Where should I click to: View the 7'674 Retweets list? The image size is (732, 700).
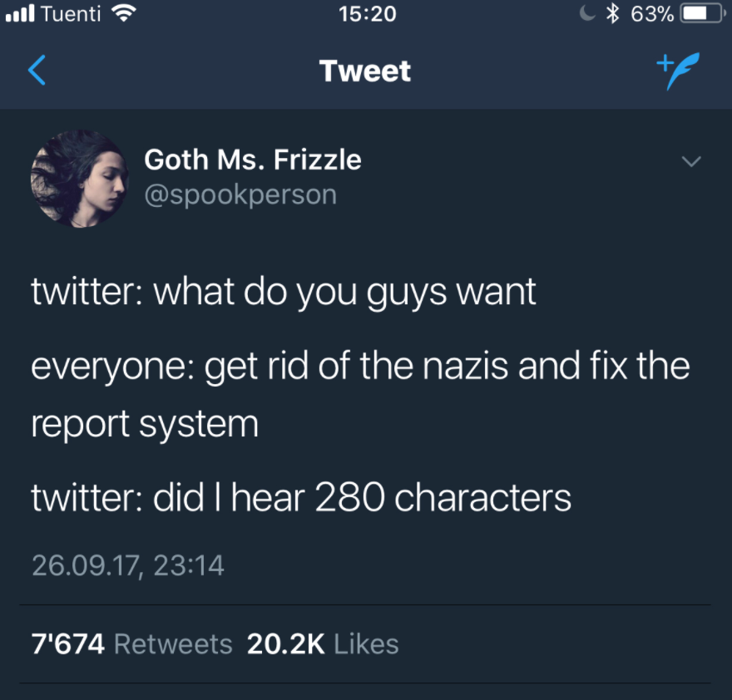(x=131, y=644)
